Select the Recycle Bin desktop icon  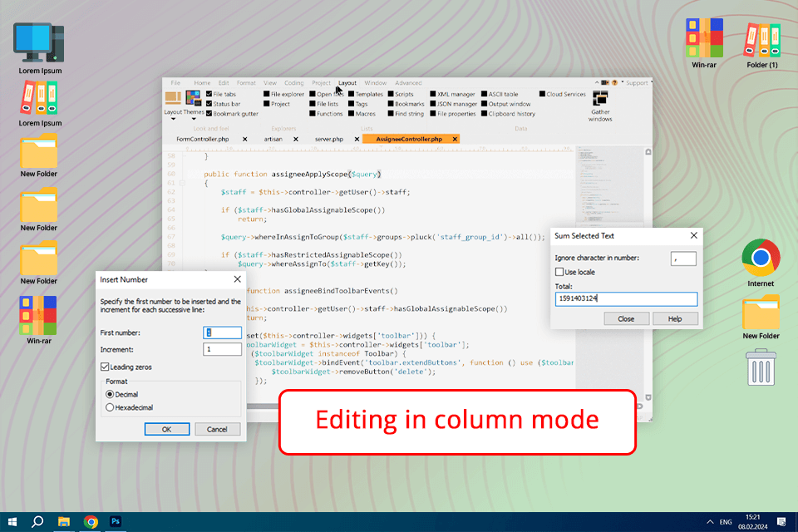(x=761, y=367)
